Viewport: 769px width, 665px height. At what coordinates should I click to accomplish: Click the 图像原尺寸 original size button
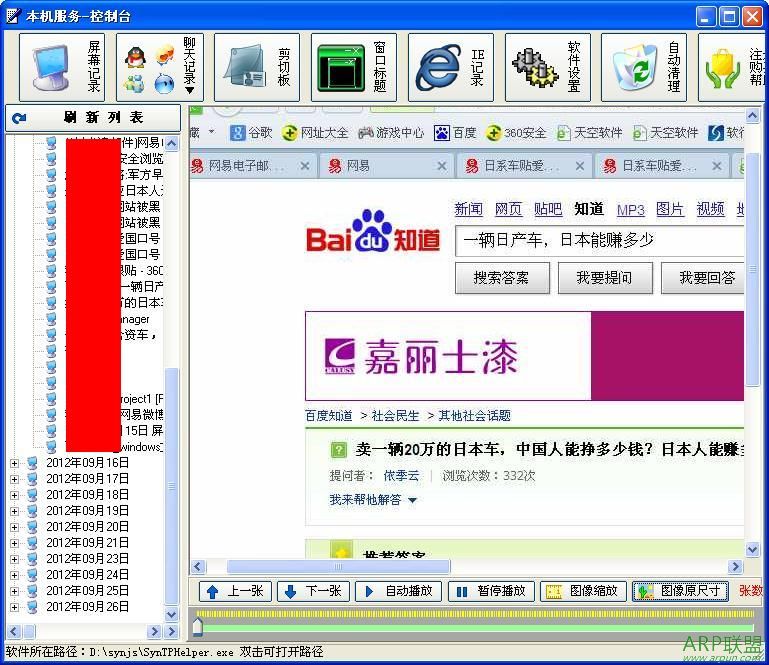(680, 591)
